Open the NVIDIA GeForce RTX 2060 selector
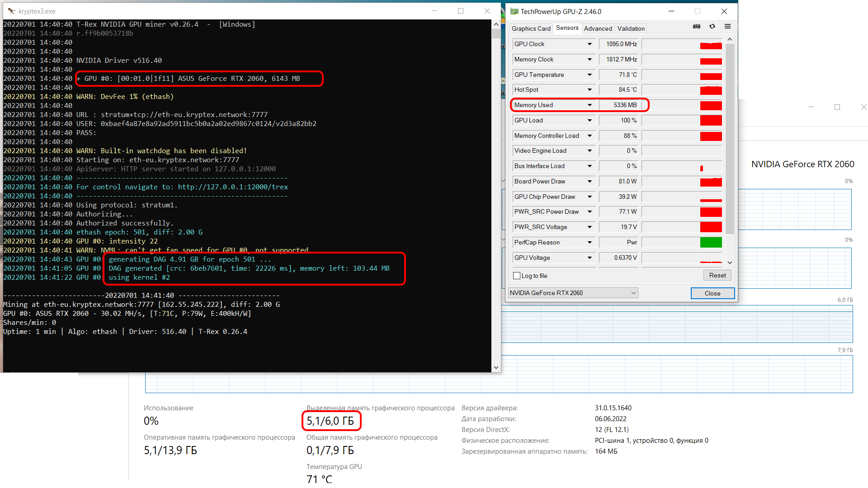 pos(573,293)
